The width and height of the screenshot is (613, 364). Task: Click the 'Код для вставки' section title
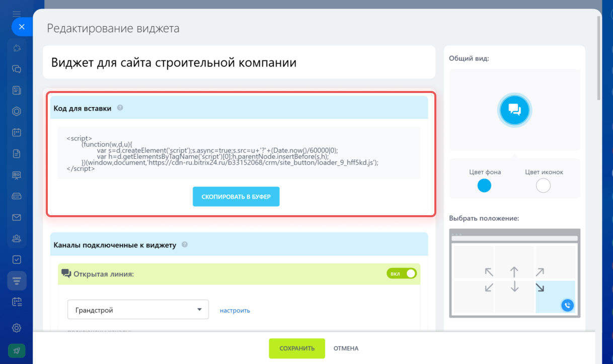tap(83, 108)
